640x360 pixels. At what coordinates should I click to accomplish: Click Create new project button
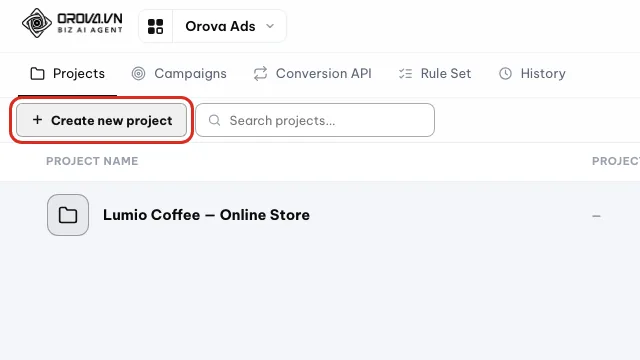pyautogui.click(x=102, y=120)
